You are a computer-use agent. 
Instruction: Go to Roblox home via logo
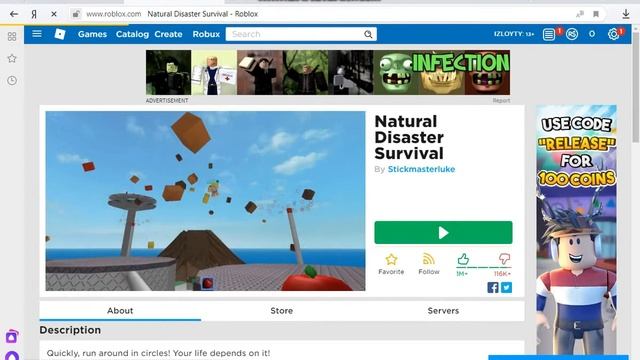point(60,34)
